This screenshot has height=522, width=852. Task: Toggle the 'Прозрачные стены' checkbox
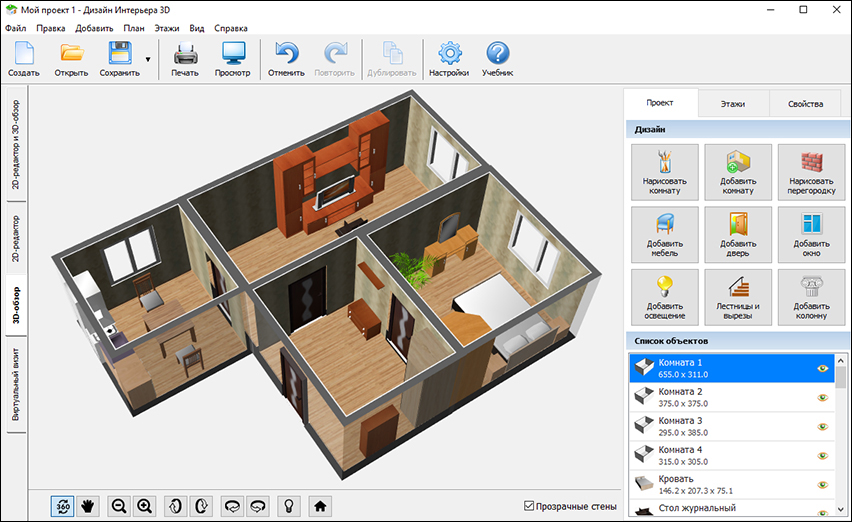529,506
